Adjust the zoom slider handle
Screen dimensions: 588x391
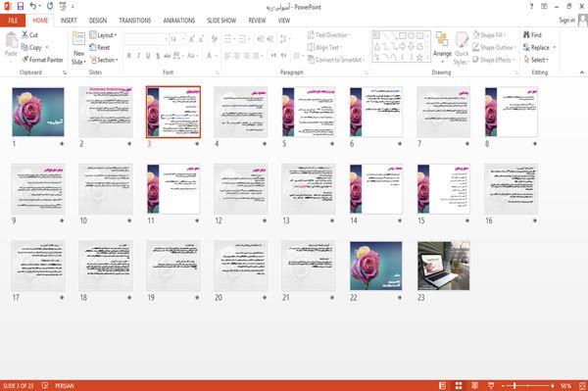514,385
